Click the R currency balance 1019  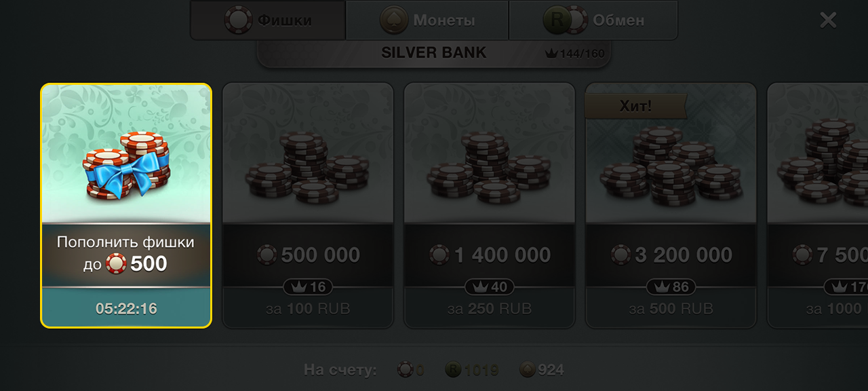(x=472, y=370)
